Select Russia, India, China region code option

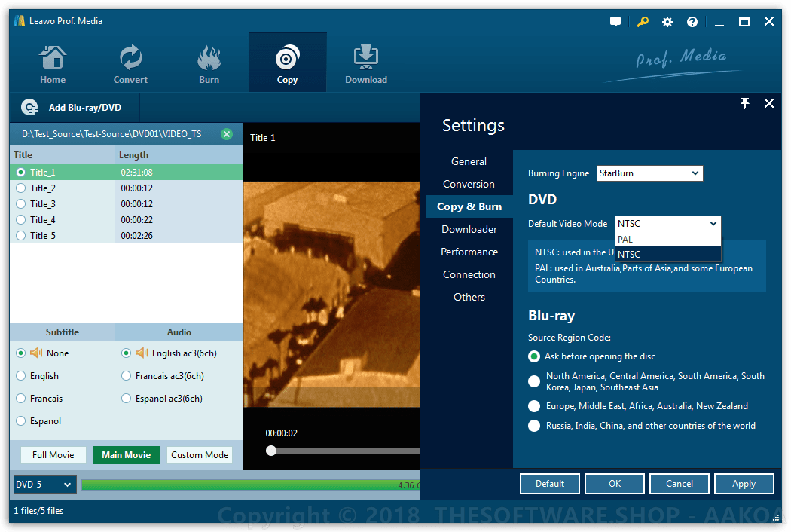point(533,426)
